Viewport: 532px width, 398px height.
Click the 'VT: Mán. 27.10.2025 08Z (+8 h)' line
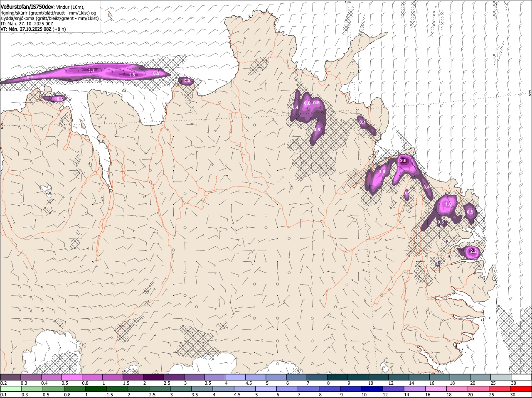(33, 29)
